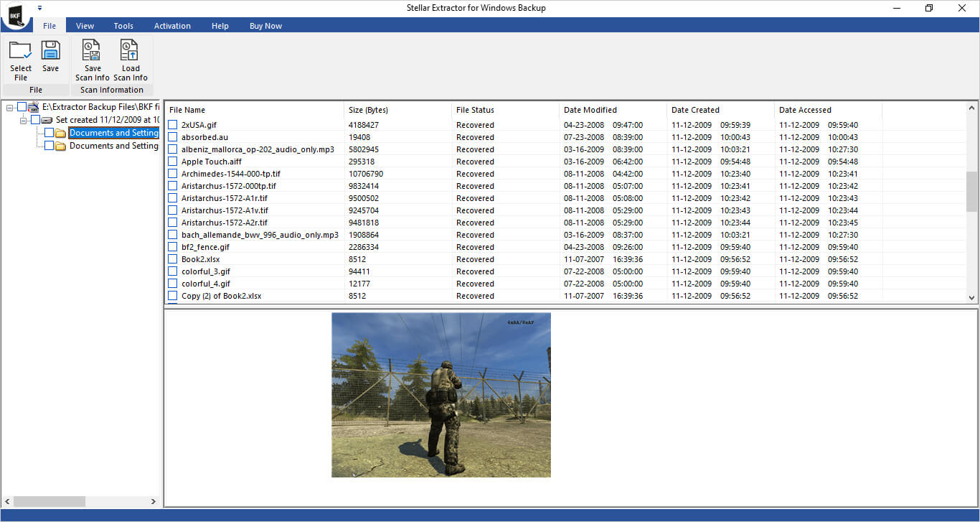Image resolution: width=980 pixels, height=522 pixels.
Task: Select the Set created 11/12/2009 tree item
Action: tap(108, 120)
